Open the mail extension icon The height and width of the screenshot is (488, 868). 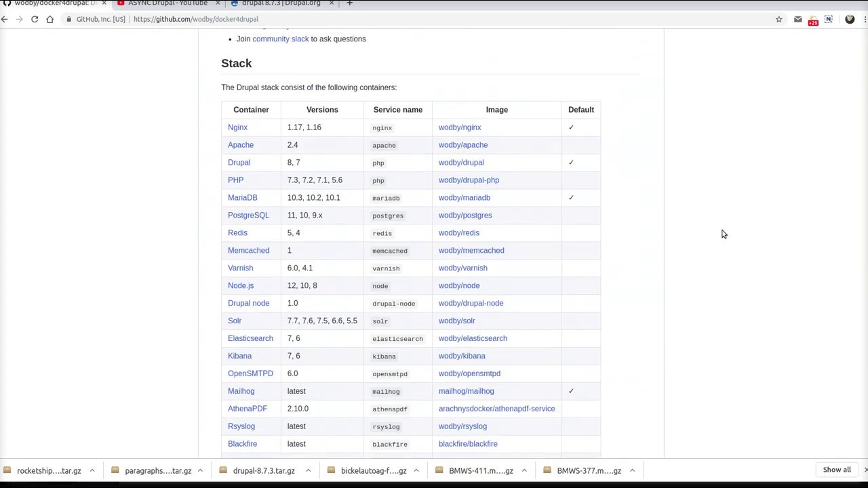pyautogui.click(x=797, y=19)
